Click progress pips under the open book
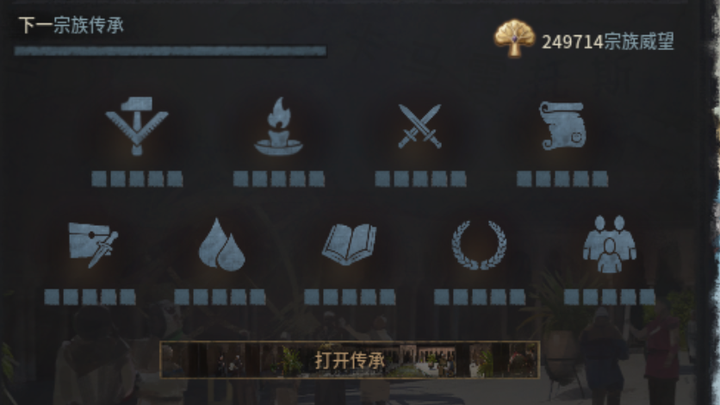 (x=349, y=297)
